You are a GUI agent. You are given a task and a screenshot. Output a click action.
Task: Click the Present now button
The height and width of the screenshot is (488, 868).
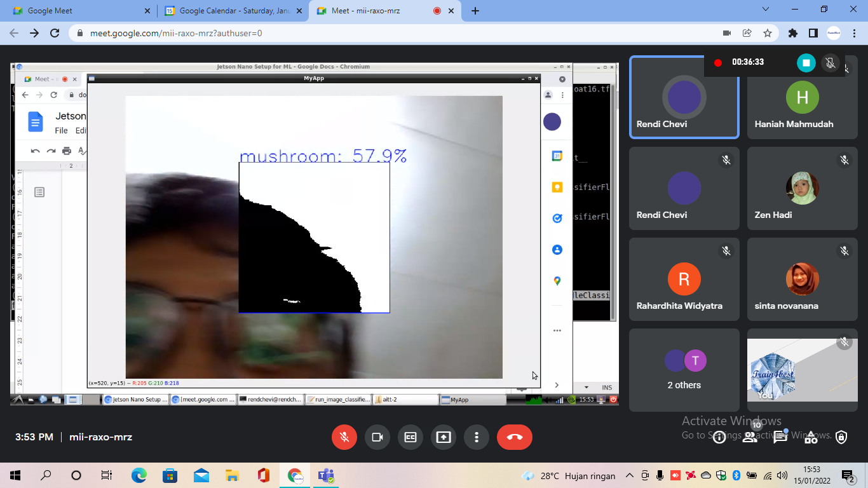444,437
